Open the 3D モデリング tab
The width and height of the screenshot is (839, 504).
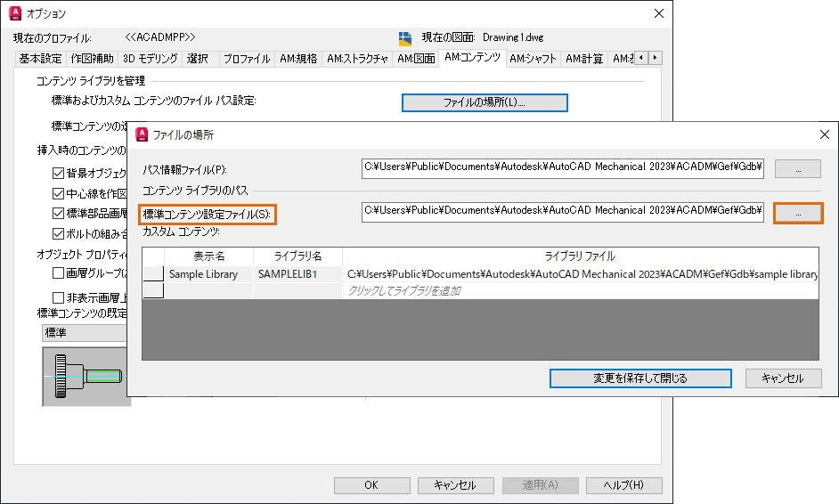pyautogui.click(x=150, y=58)
